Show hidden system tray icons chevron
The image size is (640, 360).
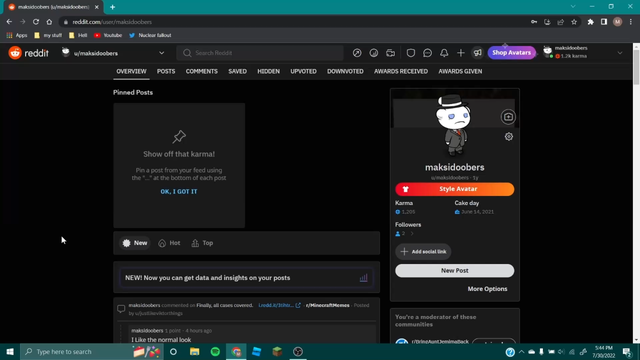click(522, 351)
